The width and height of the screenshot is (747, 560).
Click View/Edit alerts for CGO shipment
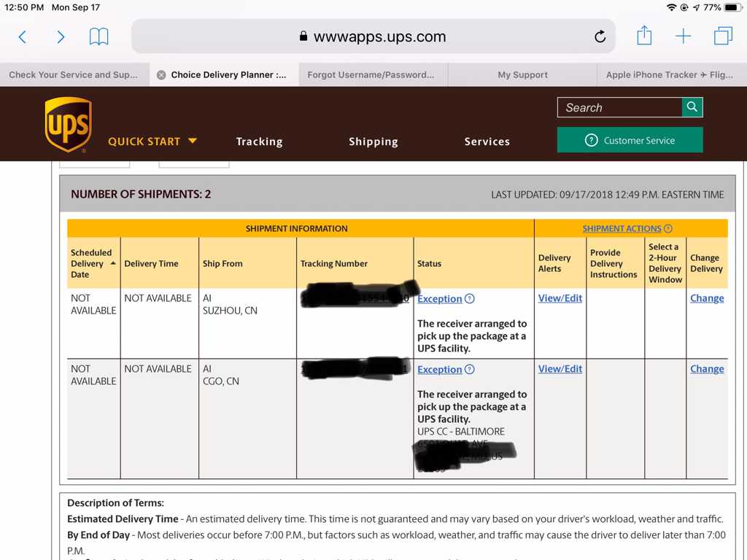[560, 368]
